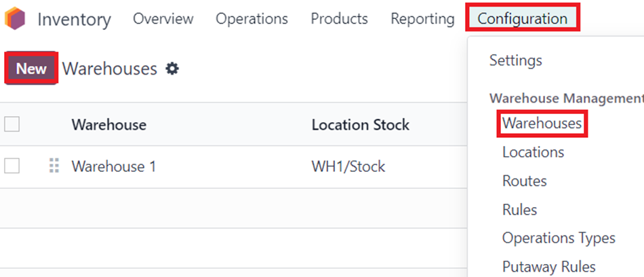This screenshot has width=644, height=277.
Task: Expand the Products menu
Action: click(339, 19)
